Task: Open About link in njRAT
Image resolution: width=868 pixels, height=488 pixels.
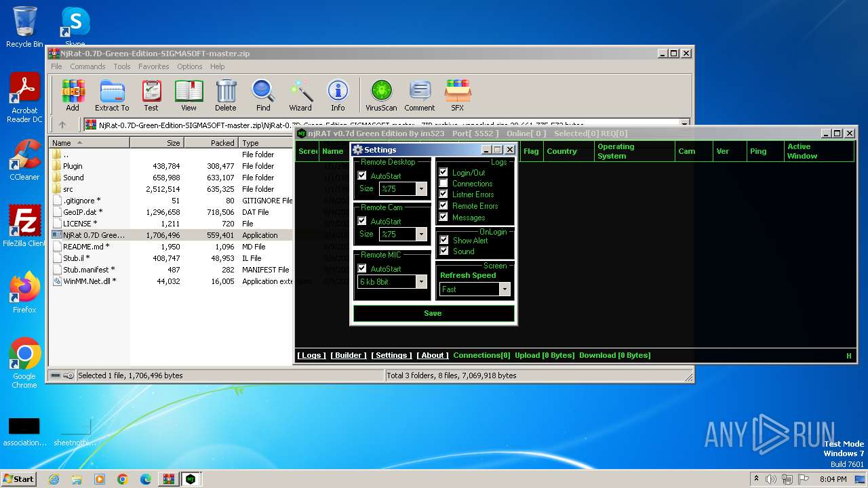Action: (x=433, y=355)
